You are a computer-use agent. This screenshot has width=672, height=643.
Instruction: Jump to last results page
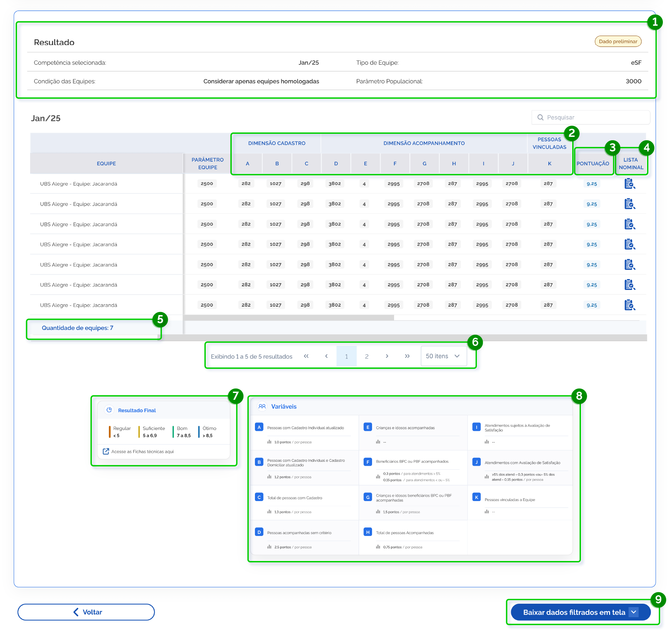click(407, 356)
